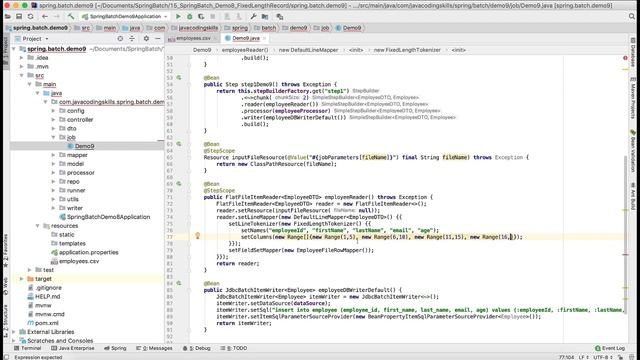Run the application with the green play icon
640x360 pixels.
(178, 16)
